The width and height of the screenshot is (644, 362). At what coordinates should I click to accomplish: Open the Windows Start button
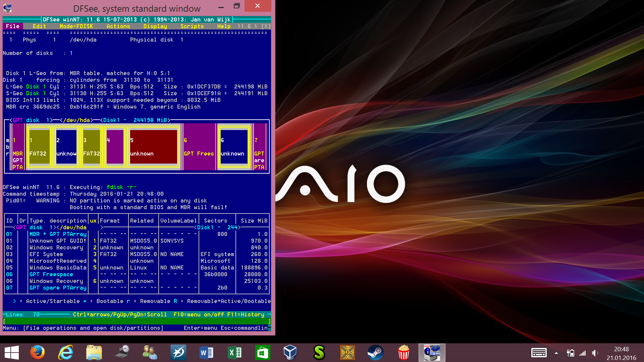pos(12,353)
